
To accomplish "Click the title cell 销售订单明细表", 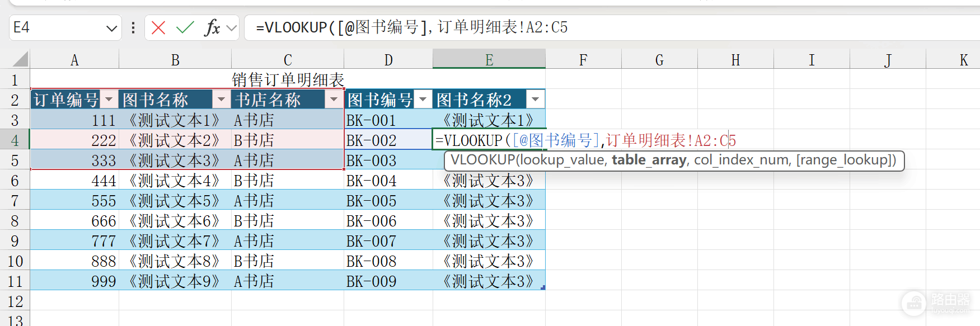I will tap(288, 79).
